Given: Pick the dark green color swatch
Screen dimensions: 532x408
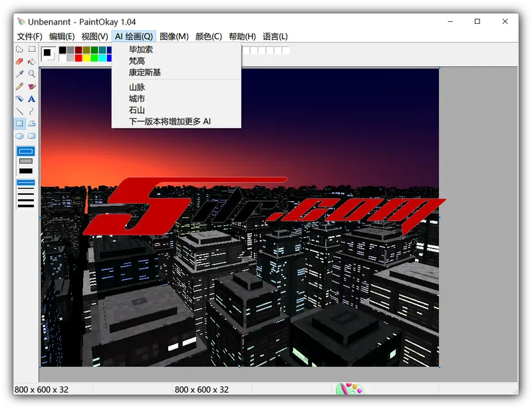Looking at the screenshot, I should click(94, 51).
